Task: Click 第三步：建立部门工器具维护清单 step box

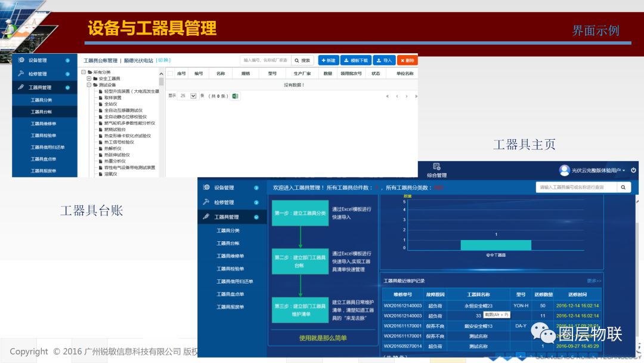Action: click(x=300, y=310)
